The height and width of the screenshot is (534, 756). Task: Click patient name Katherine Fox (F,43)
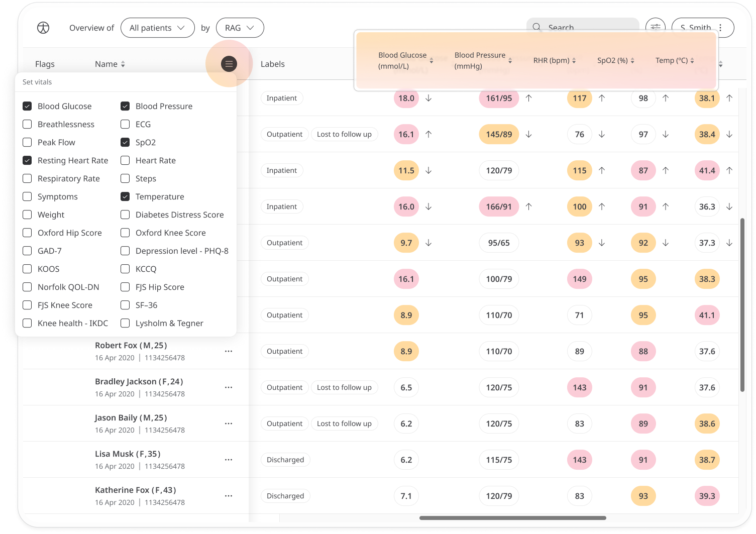(136, 490)
